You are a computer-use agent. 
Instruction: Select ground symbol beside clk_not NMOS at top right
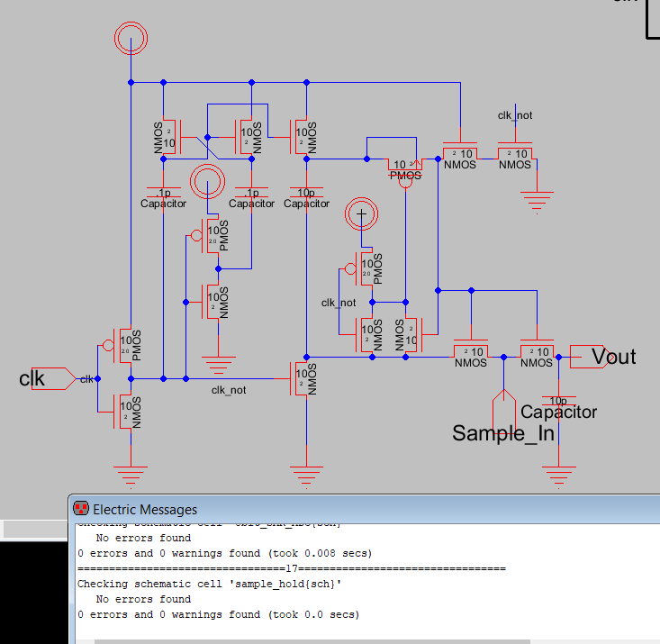point(538,201)
